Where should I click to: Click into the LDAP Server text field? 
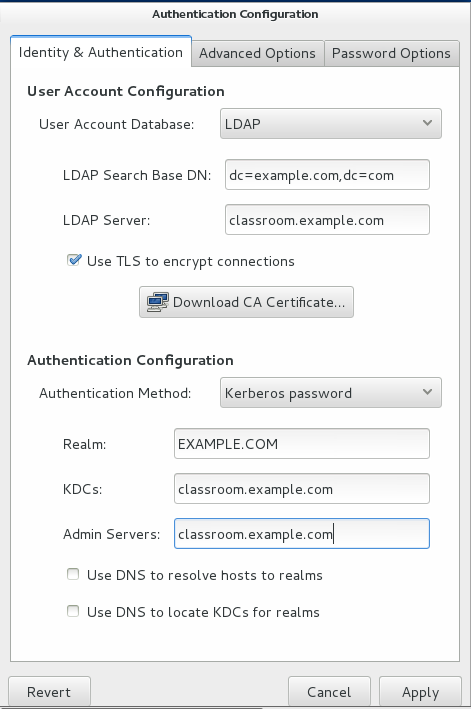click(327, 220)
